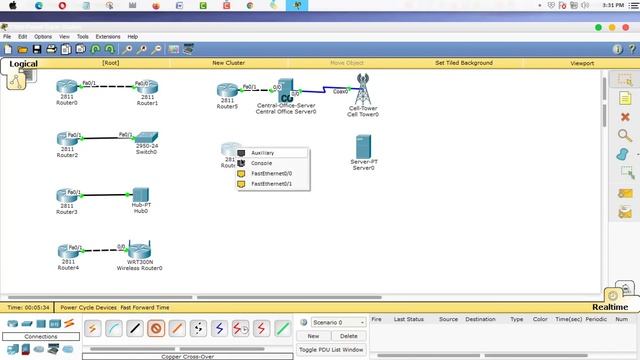Choose the dotted Phone cable

click(x=198, y=329)
